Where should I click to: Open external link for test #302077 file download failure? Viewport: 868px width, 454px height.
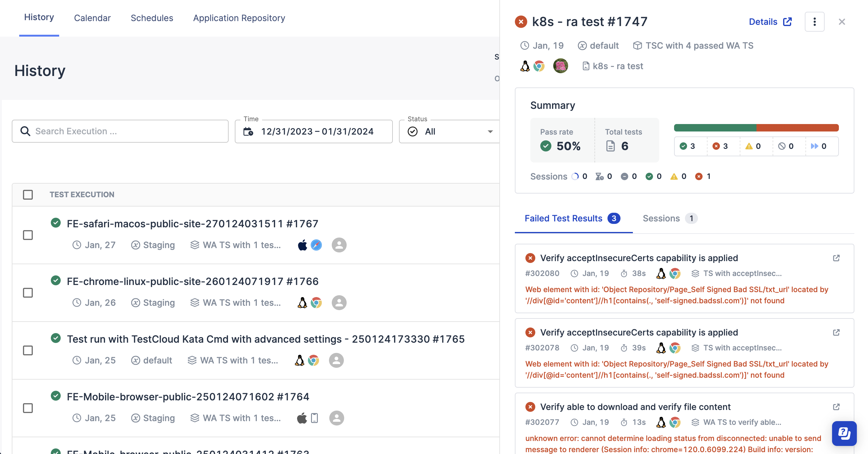click(836, 407)
